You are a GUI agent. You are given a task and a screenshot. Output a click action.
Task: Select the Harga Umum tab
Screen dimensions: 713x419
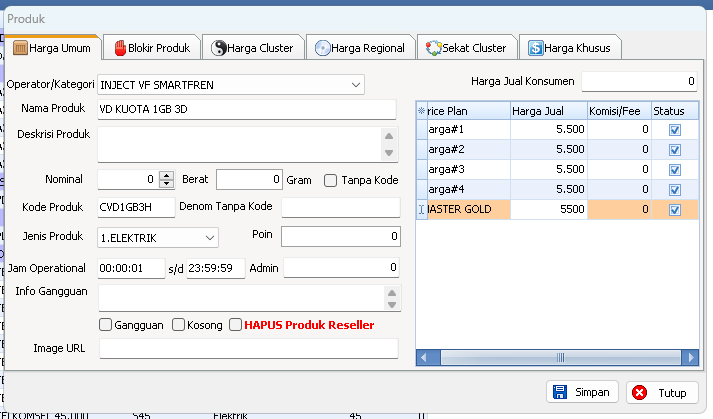click(52, 48)
